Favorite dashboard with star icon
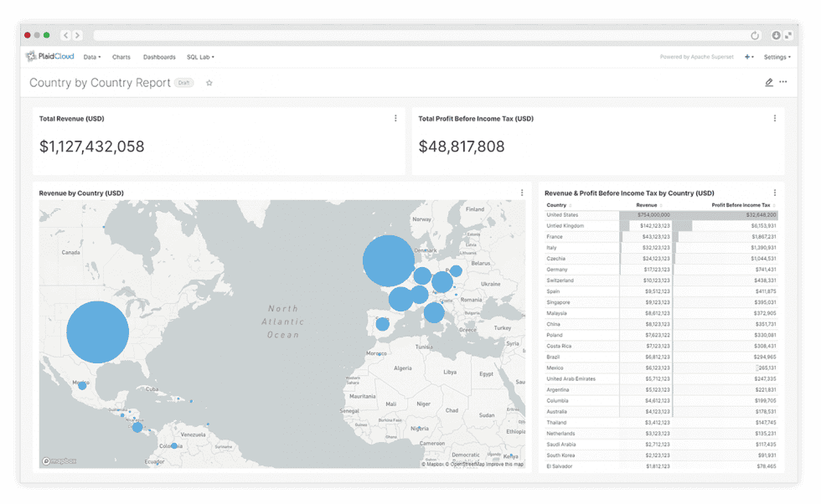Screen dimensions: 821x504 tap(209, 83)
